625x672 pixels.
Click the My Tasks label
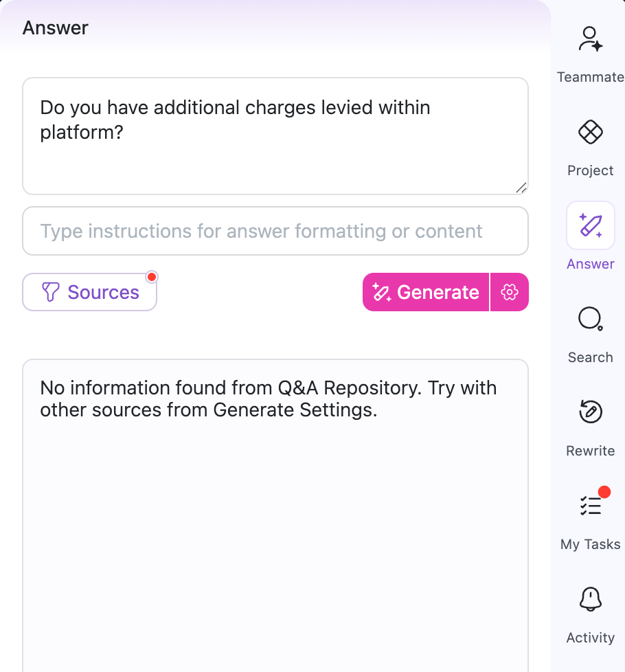[x=590, y=544]
